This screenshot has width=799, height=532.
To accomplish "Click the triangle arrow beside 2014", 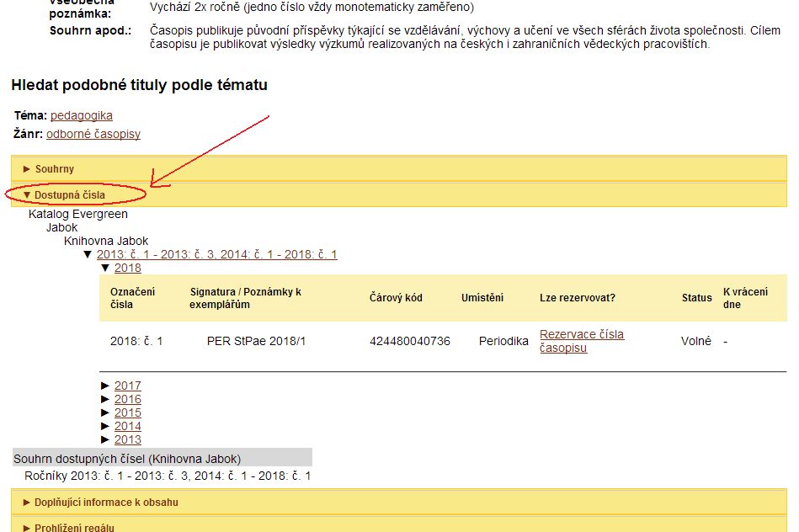I will [x=106, y=426].
